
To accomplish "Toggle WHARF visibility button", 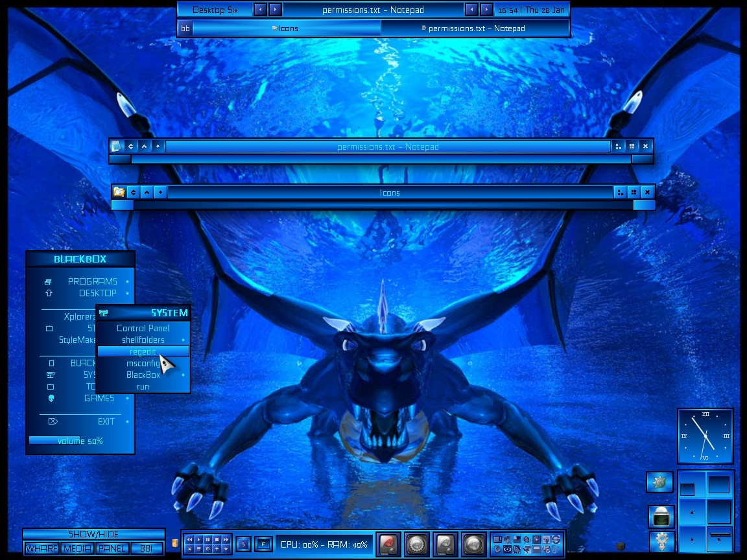I will [41, 548].
